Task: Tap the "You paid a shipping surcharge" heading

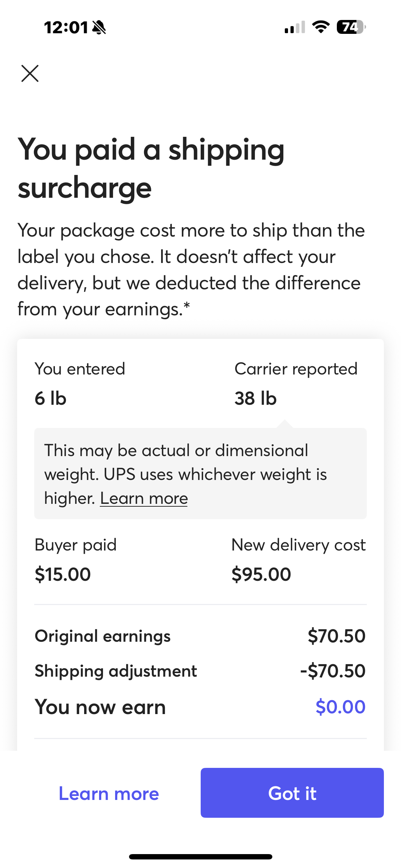Action: click(151, 168)
